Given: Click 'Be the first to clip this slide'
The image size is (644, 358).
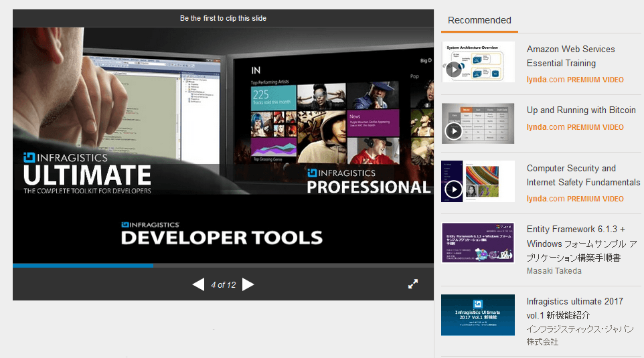Looking at the screenshot, I should coord(223,19).
